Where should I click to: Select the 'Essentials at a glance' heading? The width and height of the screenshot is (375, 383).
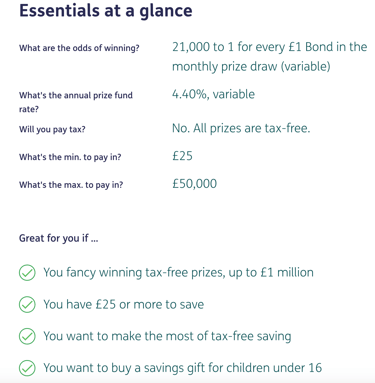[x=106, y=10]
